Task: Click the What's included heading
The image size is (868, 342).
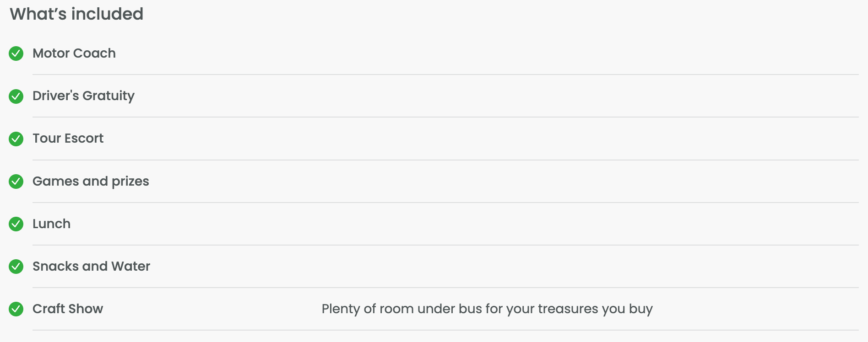Action: coord(76,14)
